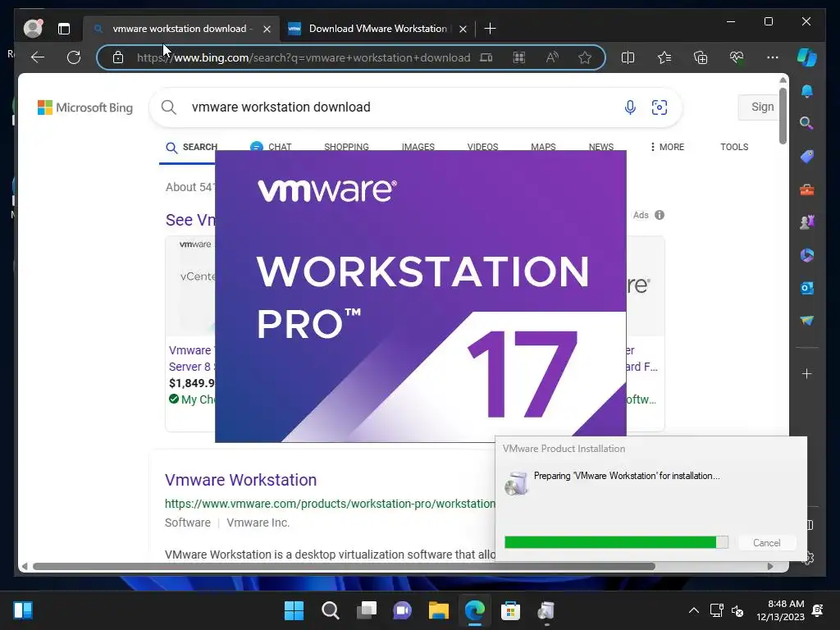Screen dimensions: 840x630
Task: Select the SHOPPING results tab
Action: pyautogui.click(x=346, y=147)
